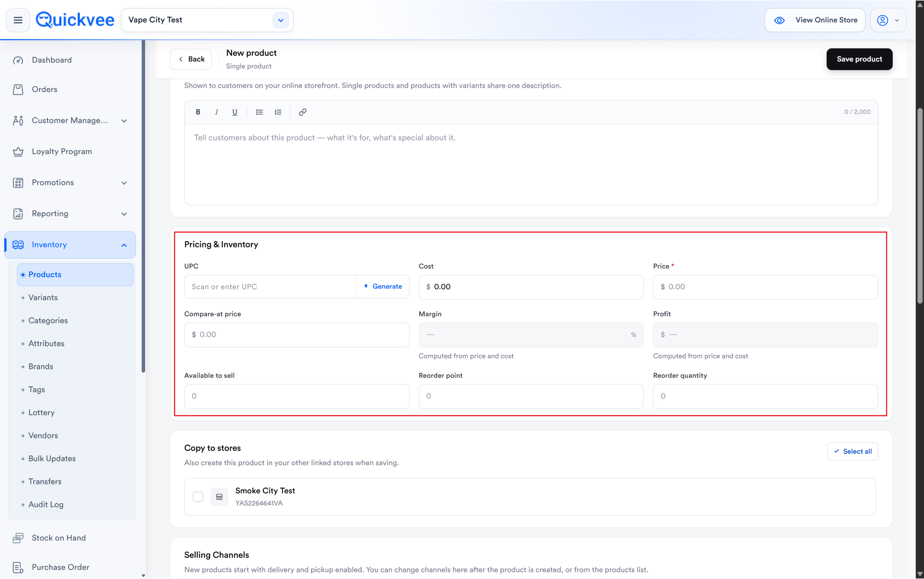924x579 pixels.
Task: Expand the Promotions submenu
Action: click(124, 183)
